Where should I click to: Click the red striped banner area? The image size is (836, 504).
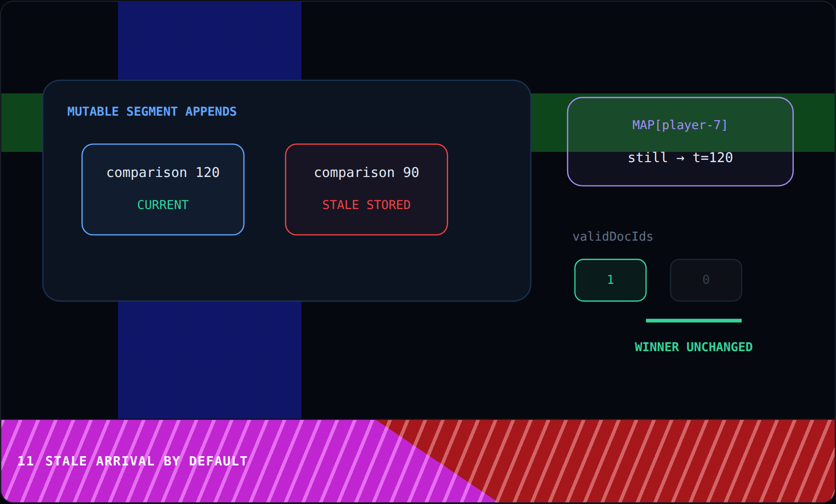click(650, 461)
